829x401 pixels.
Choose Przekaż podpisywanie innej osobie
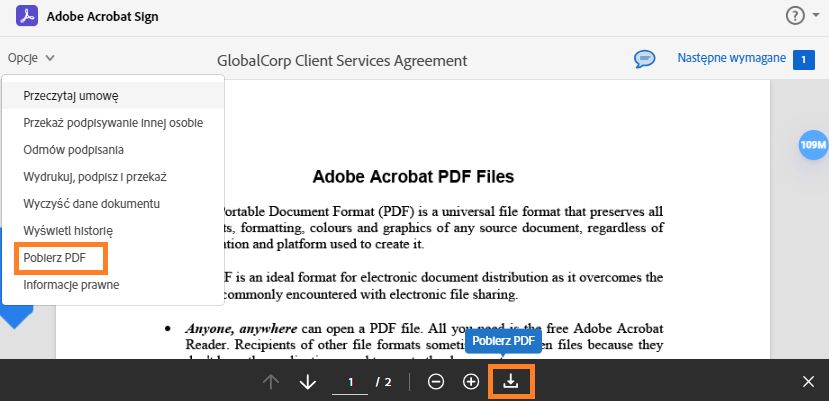(x=113, y=123)
